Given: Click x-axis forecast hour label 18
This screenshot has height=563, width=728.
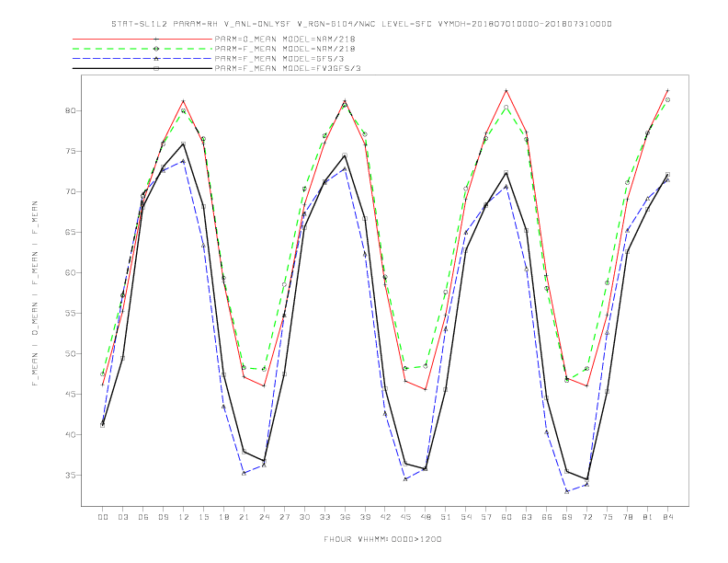Looking at the screenshot, I should point(223,517).
